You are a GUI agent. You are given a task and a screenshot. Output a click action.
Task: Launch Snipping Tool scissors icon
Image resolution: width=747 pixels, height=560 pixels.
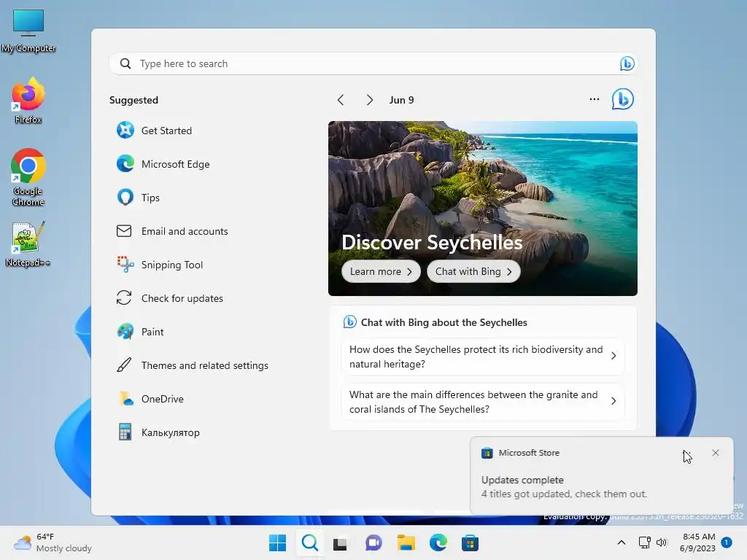(x=125, y=264)
